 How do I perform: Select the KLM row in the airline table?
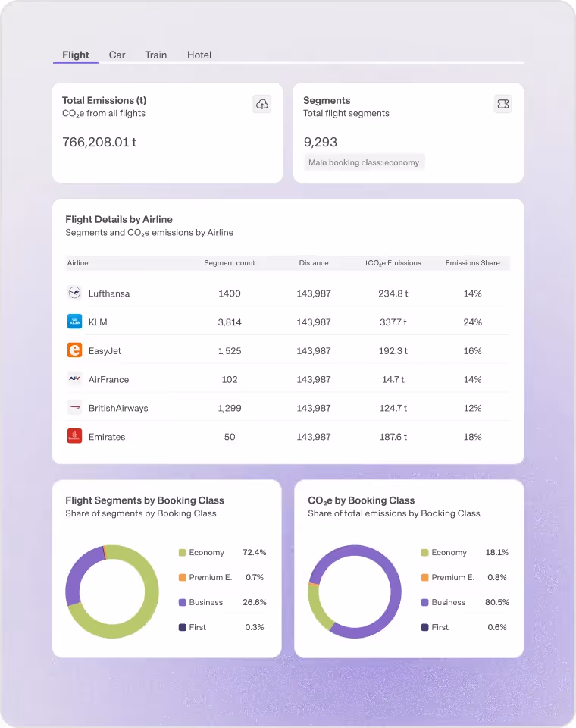click(x=288, y=322)
